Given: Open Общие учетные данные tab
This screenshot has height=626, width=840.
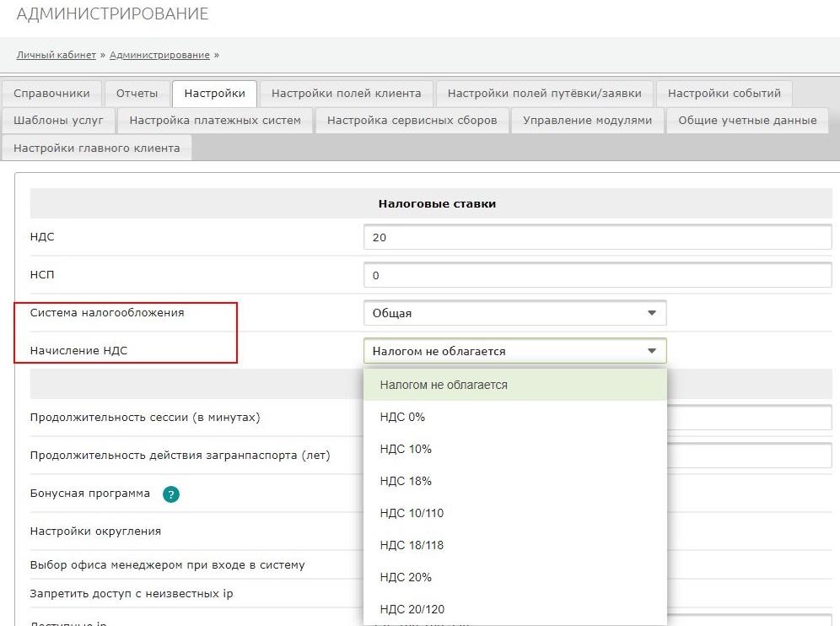Looking at the screenshot, I should 747,121.
